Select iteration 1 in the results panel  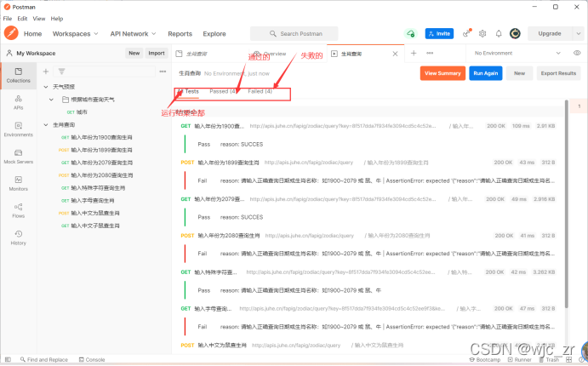click(579, 106)
